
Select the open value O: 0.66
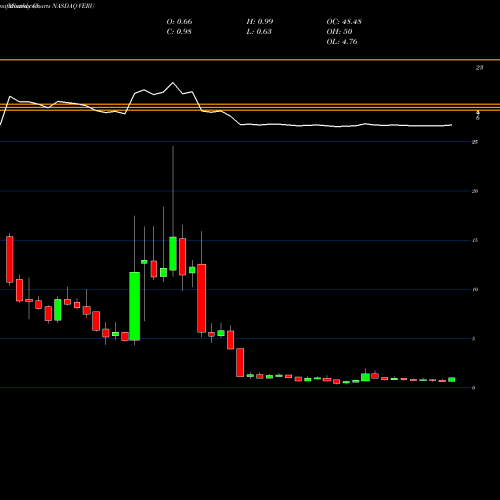click(x=179, y=22)
